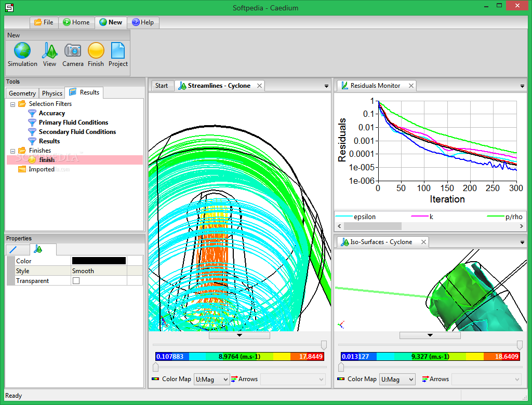Image resolution: width=532 pixels, height=405 pixels.
Task: Add a new Camera from the ribbon
Action: [73, 55]
